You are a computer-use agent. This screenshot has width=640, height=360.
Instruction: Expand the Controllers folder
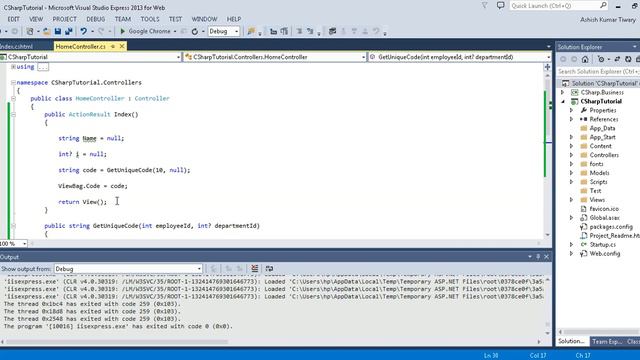coord(571,155)
